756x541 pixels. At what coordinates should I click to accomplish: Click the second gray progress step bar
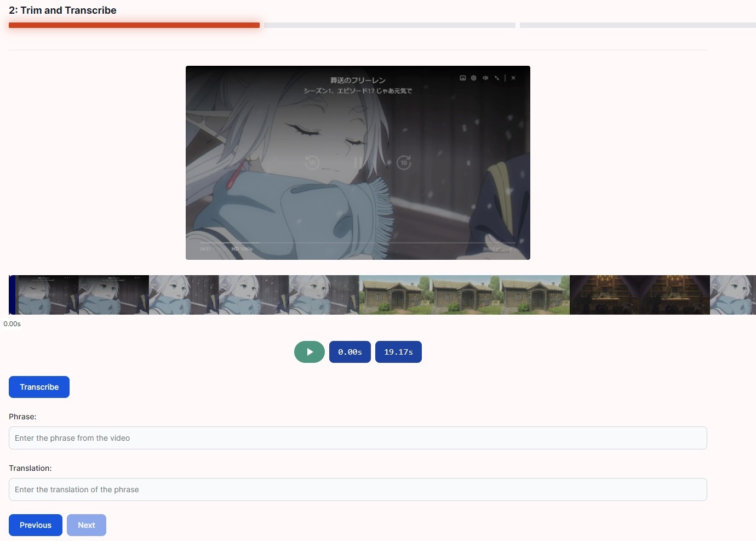(390, 25)
